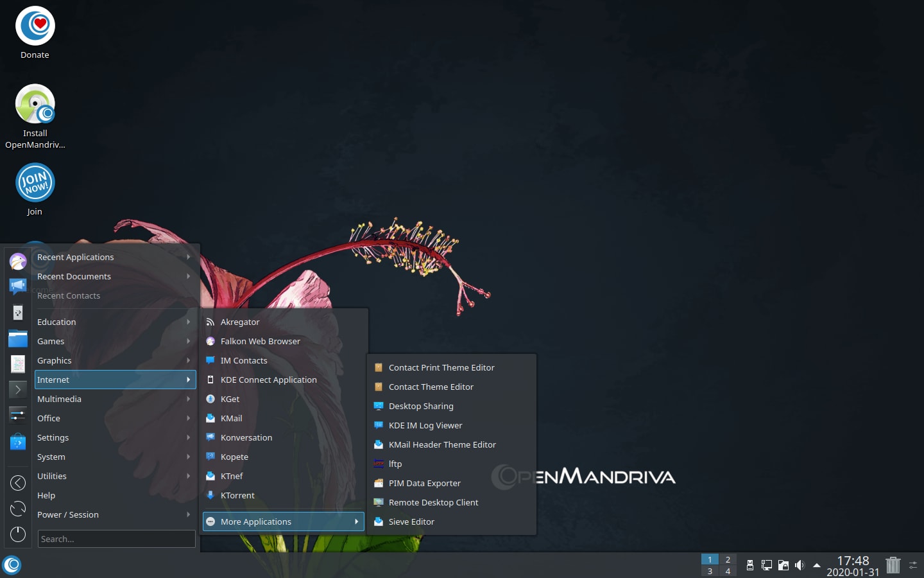The width and height of the screenshot is (924, 578).
Task: Open the Donate desktop icon
Action: pyautogui.click(x=35, y=26)
